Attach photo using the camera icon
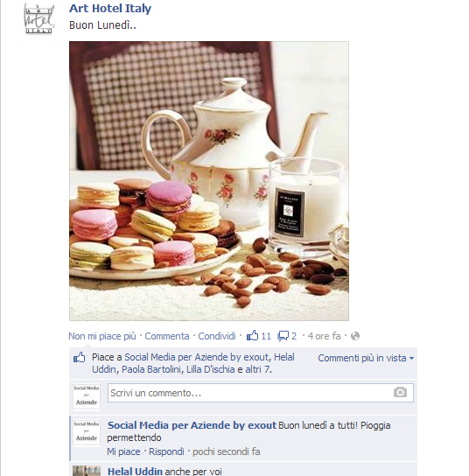This screenshot has height=476, width=469. pos(400,393)
